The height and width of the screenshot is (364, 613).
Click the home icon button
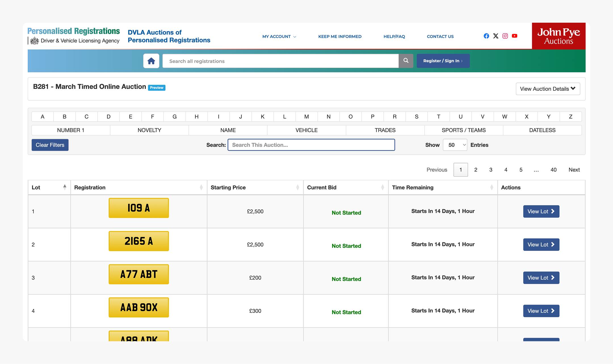[x=151, y=61]
